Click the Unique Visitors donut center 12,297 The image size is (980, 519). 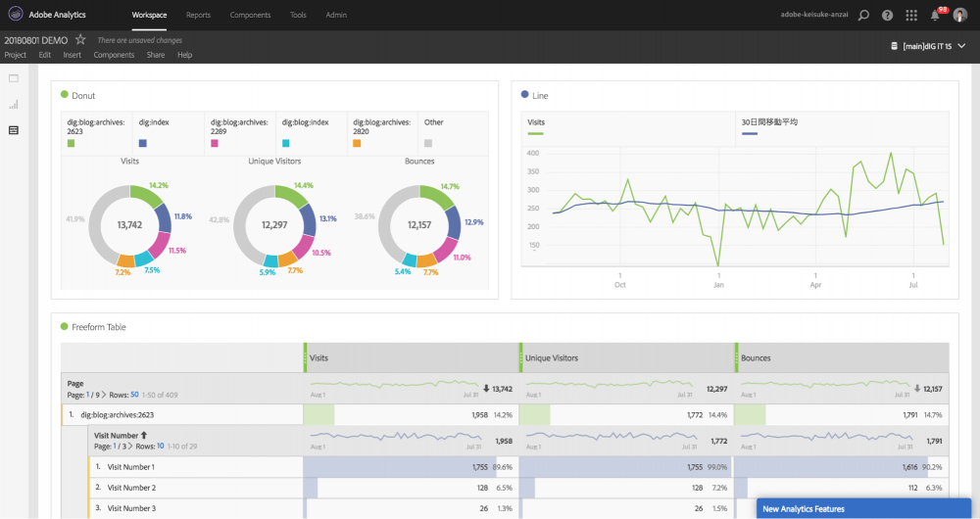click(x=274, y=225)
